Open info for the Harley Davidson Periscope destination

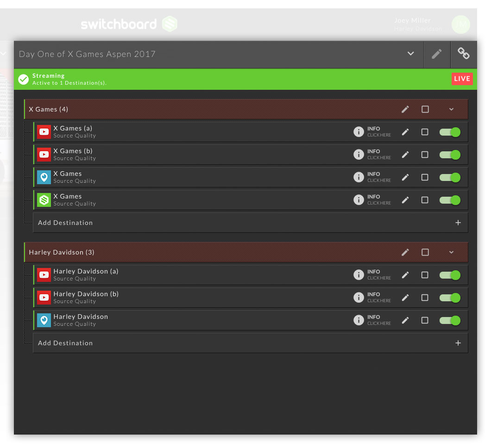tap(372, 320)
